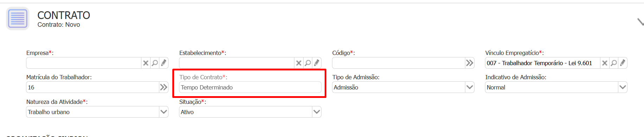This screenshot has height=137, width=644.
Task: Select the Código text field
Action: [398, 63]
